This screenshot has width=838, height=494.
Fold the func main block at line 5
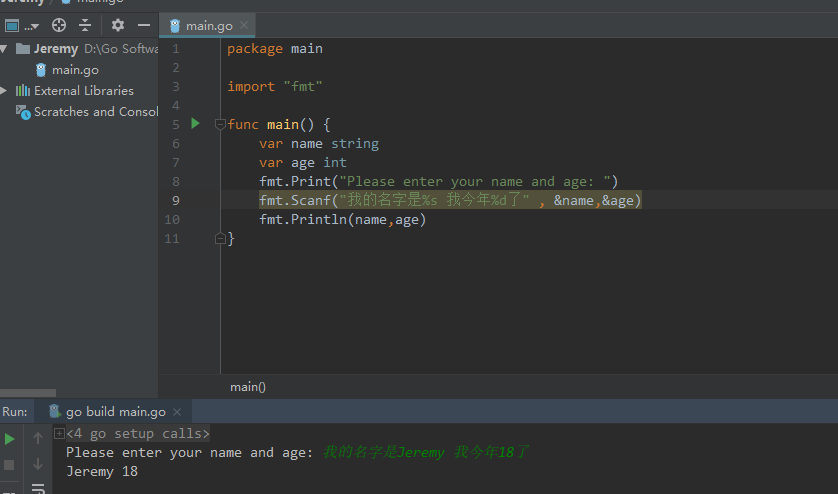[220, 125]
